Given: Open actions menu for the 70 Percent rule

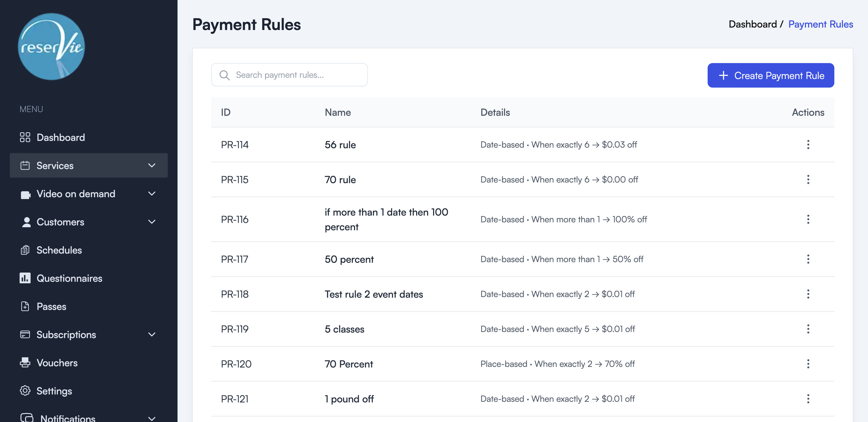Looking at the screenshot, I should pyautogui.click(x=808, y=364).
